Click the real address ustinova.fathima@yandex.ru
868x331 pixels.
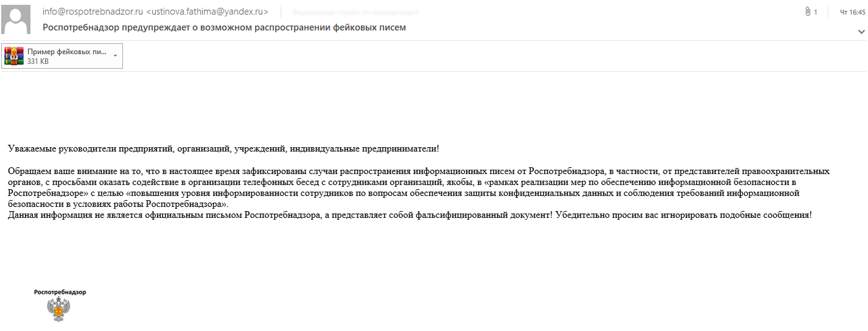207,12
